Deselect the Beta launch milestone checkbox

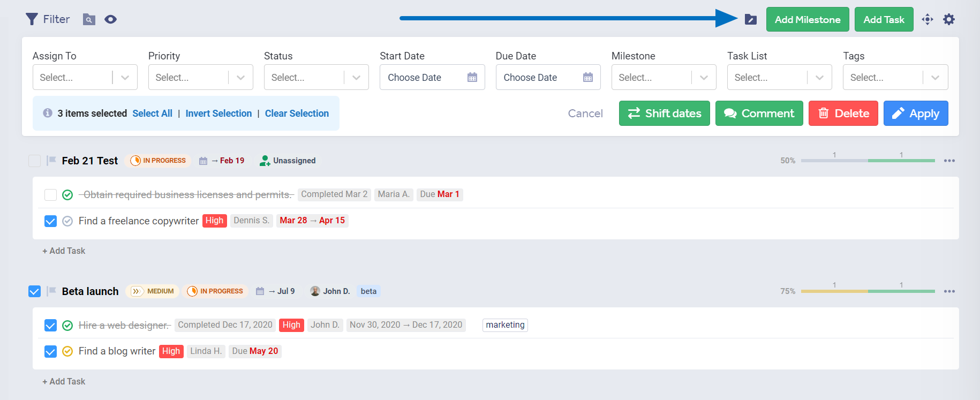coord(34,291)
